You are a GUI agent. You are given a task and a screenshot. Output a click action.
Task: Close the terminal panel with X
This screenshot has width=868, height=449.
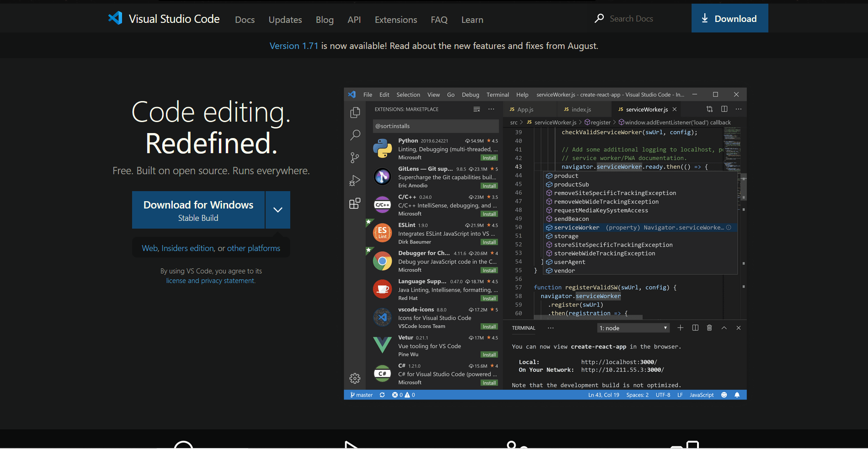click(x=739, y=328)
